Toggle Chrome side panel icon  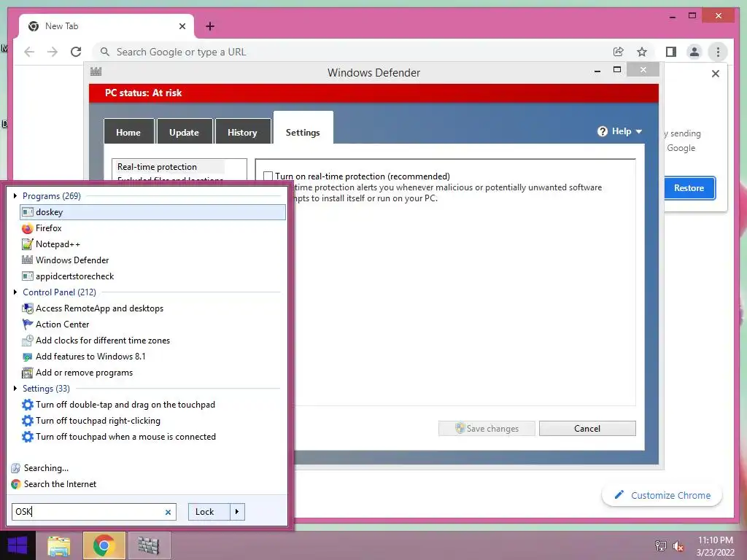click(x=671, y=52)
